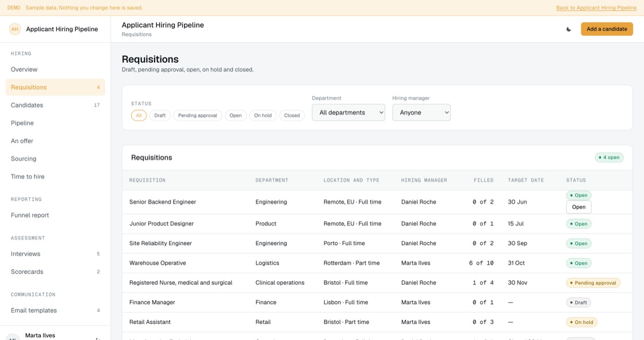Click the Target Date column header
This screenshot has width=644, height=340.
[x=526, y=180]
